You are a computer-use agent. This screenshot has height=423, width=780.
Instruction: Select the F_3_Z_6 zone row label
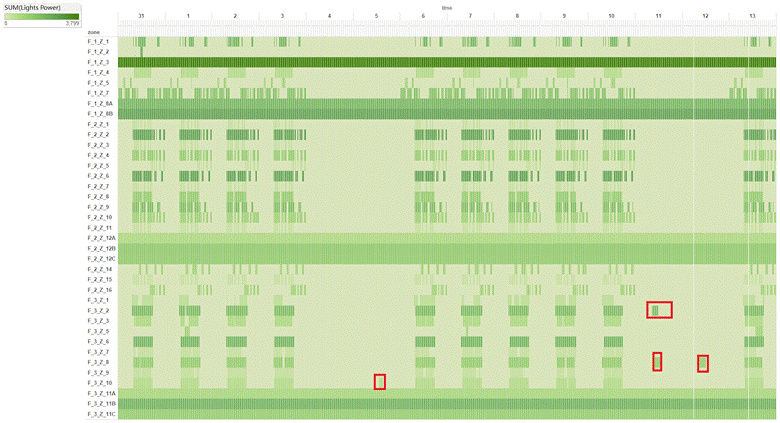tap(98, 342)
